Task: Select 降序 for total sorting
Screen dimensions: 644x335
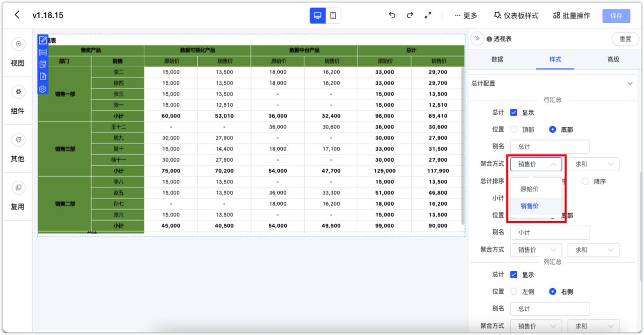Action: [x=585, y=181]
